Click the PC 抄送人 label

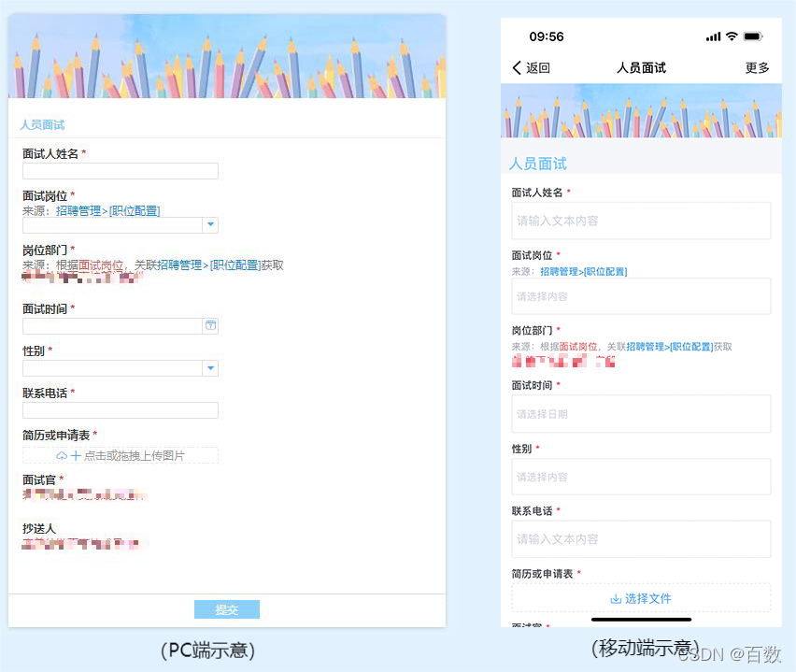(39, 528)
